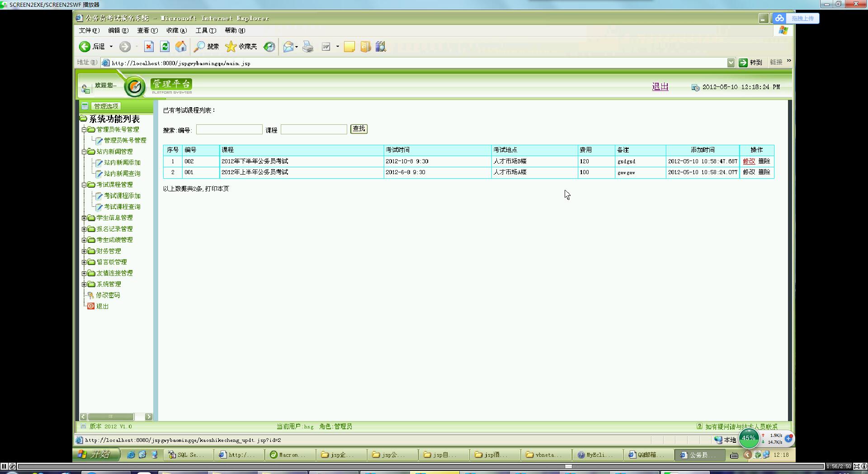
Task: Click the Mail toolbar icon
Action: click(288, 47)
